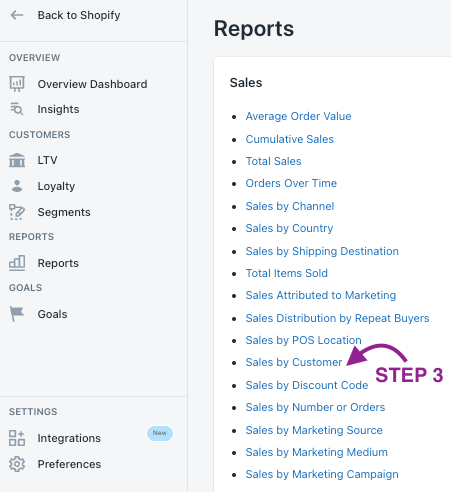Open LTV in sidebar
This screenshot has height=492, width=451.
47,160
